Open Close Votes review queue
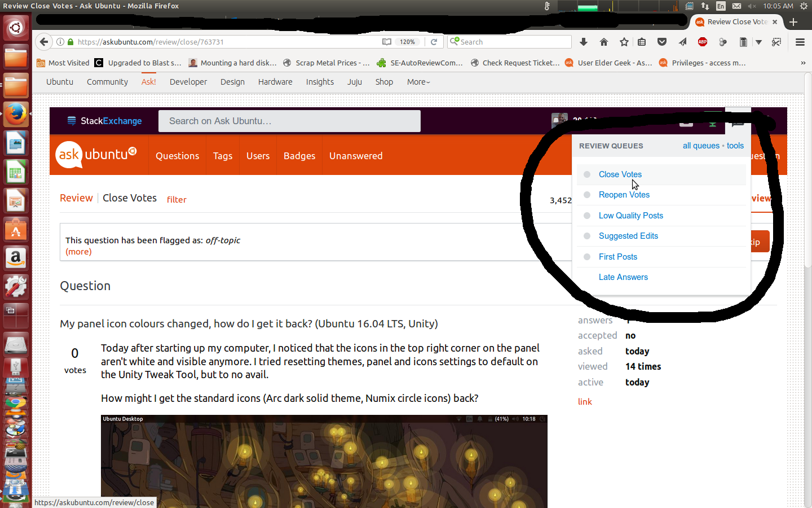The image size is (812, 508). pos(620,174)
